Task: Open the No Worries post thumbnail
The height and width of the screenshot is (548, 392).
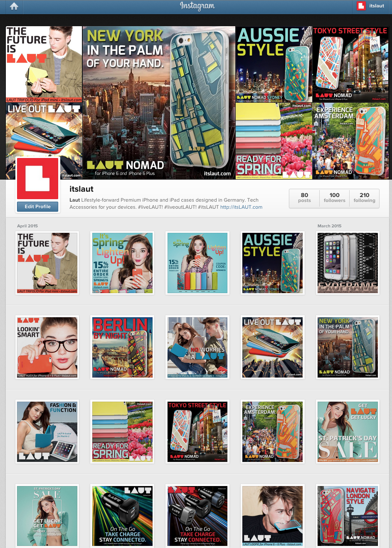Action: 197,347
